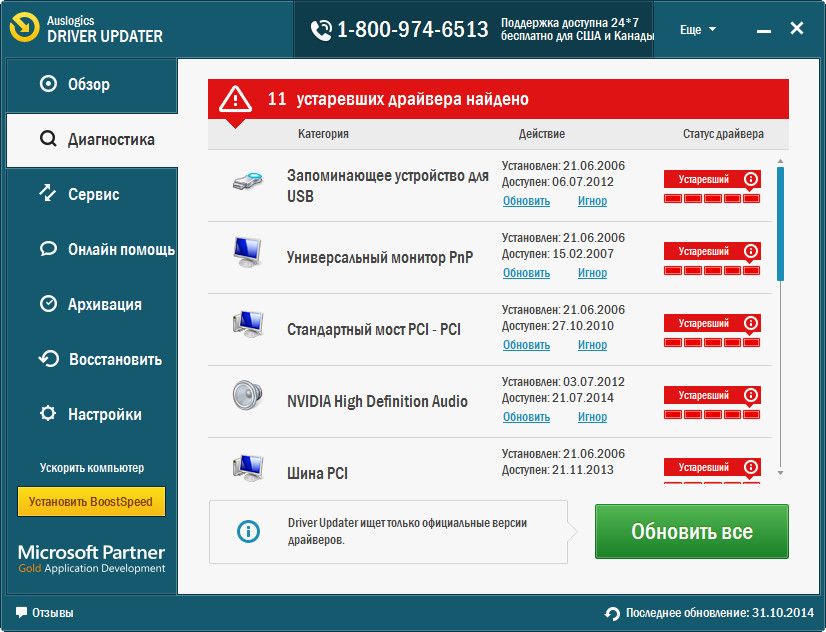Click the blue info icon near Driver Updater note
826x632 pixels.
[249, 531]
